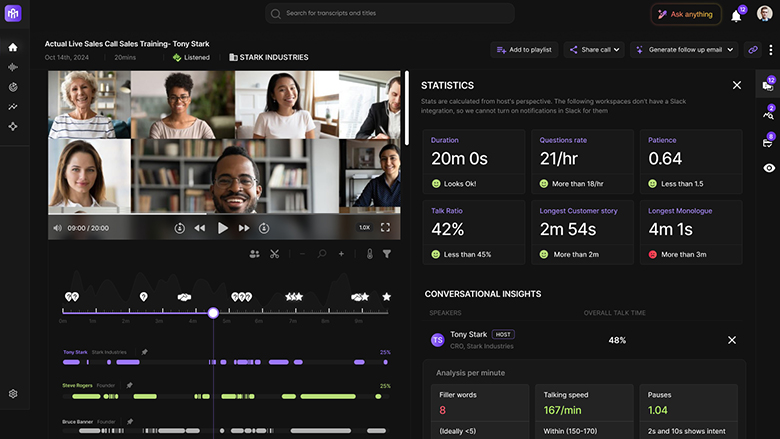Viewport: 780px width, 439px height.
Task: Click the scissors clip icon below video
Action: coord(274,254)
